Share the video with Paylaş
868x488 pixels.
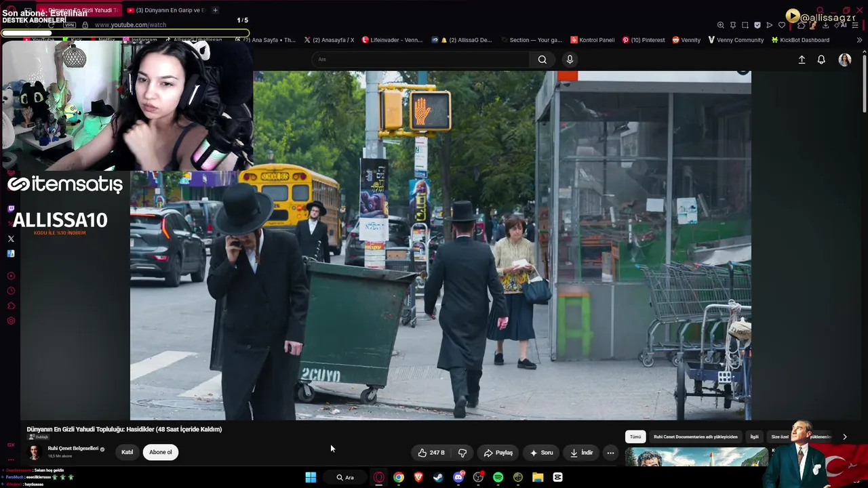pyautogui.click(x=498, y=453)
